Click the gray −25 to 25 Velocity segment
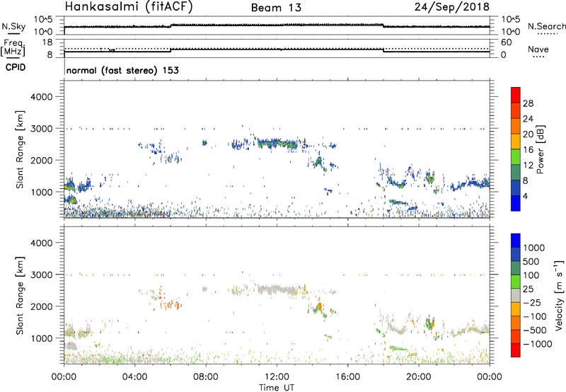 pos(516,295)
